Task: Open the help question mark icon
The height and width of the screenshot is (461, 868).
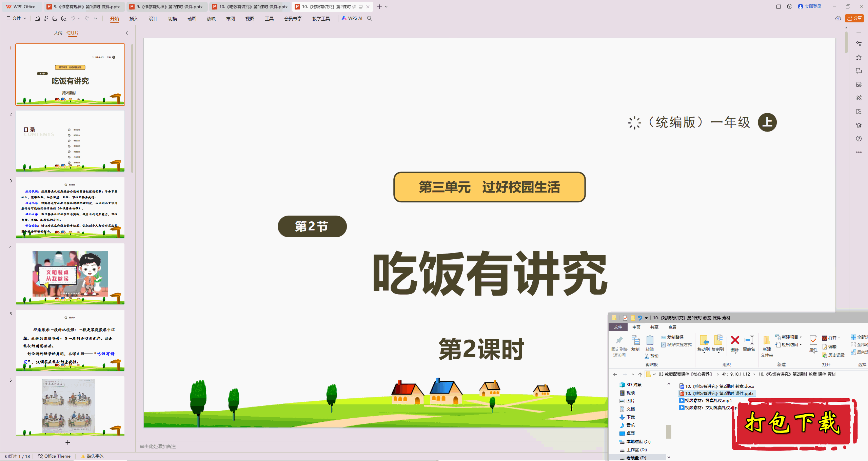Action: click(859, 139)
